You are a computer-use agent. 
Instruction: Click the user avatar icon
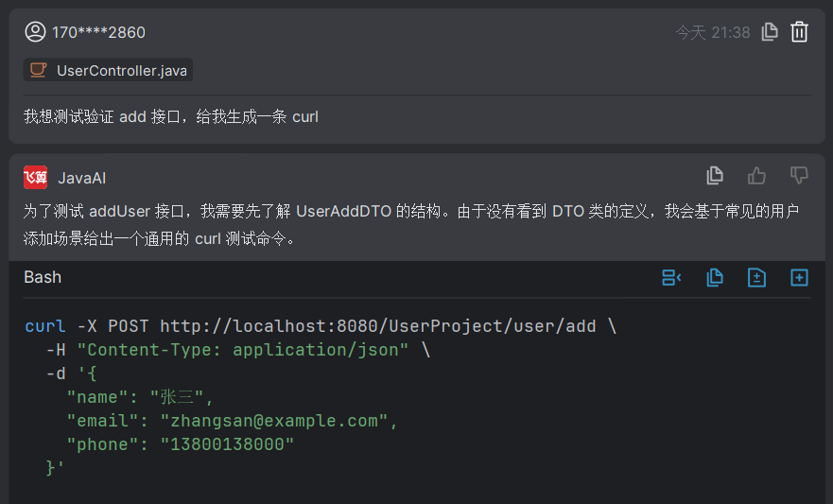(x=35, y=32)
